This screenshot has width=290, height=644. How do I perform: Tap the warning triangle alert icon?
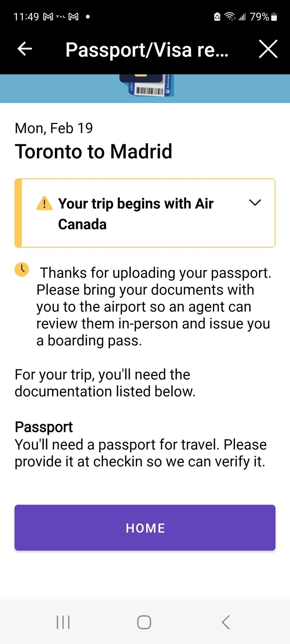(44, 204)
